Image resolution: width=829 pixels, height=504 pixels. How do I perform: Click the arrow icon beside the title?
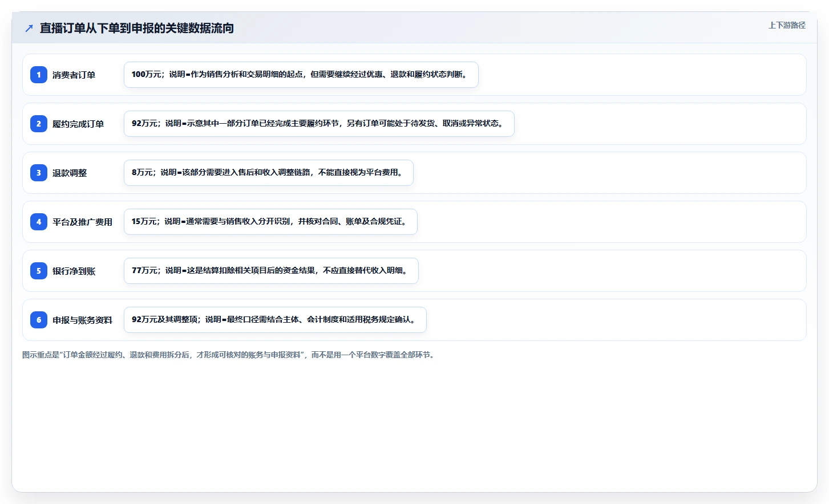point(29,28)
